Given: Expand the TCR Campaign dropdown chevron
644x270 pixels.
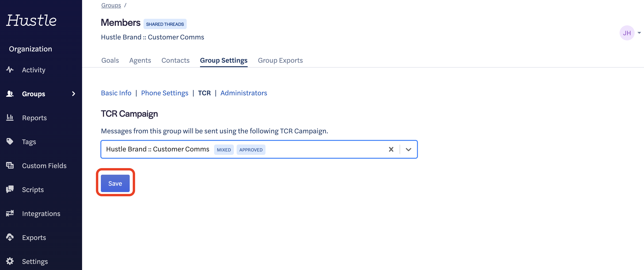Looking at the screenshot, I should 408,149.
